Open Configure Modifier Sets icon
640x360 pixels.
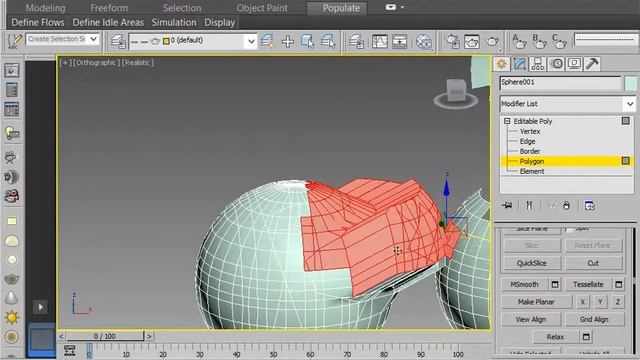pos(589,205)
